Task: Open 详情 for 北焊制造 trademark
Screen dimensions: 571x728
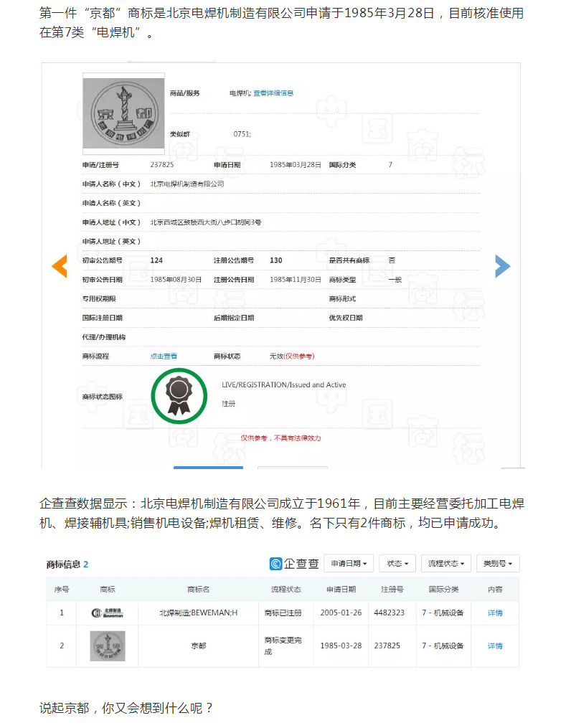Action: 495,613
